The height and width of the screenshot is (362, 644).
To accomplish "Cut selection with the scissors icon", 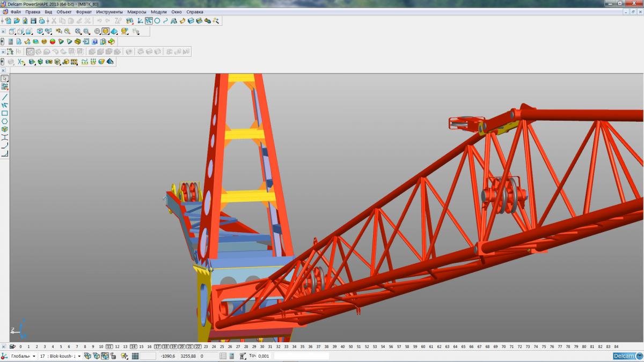I will coord(54,21).
